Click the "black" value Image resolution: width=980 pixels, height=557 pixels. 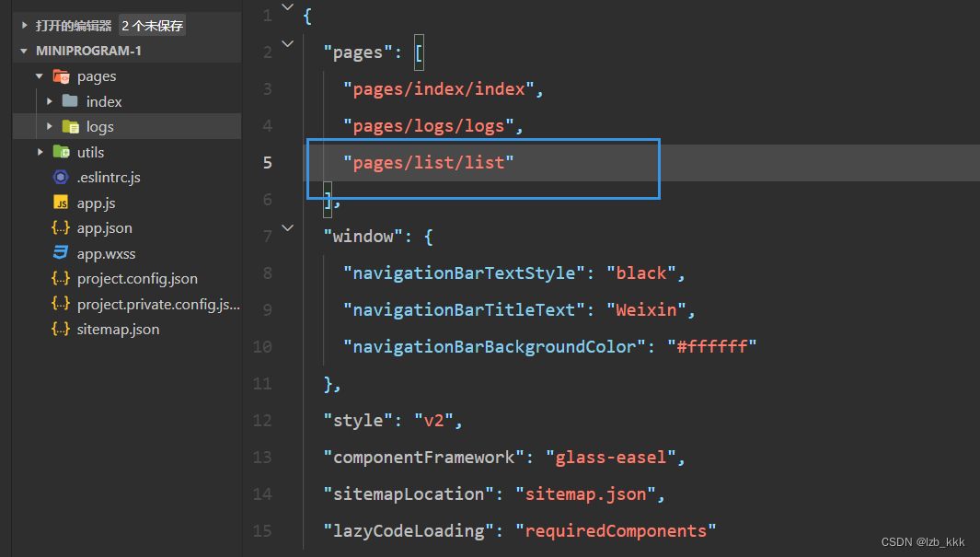click(641, 273)
